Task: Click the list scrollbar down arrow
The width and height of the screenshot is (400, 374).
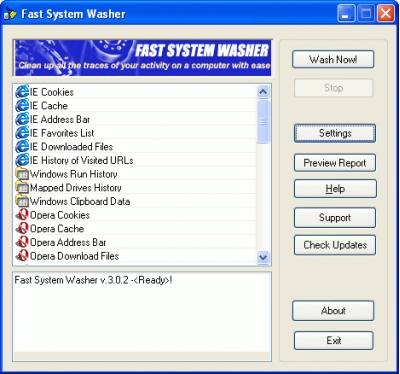Action: click(x=263, y=257)
